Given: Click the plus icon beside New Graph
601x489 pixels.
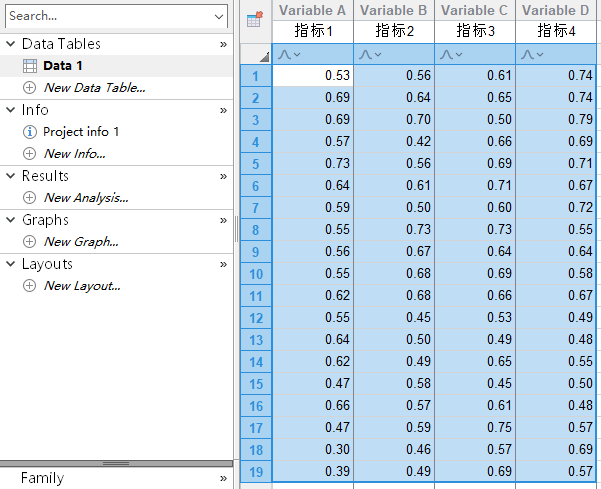Looking at the screenshot, I should point(29,242).
